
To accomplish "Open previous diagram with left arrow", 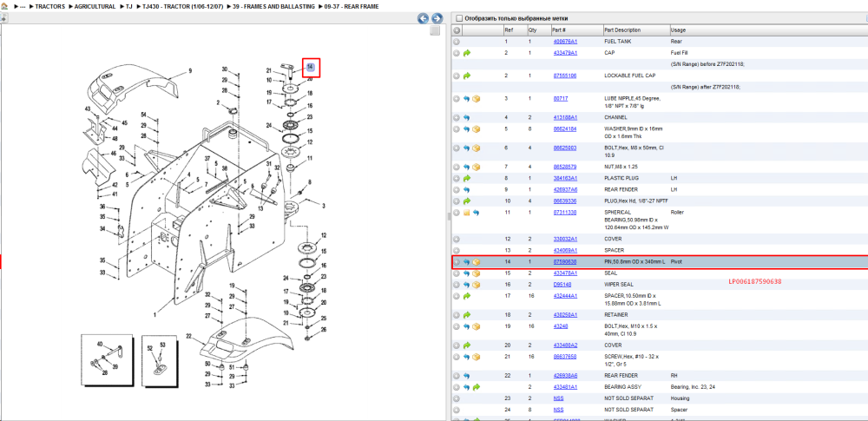I will coord(423,18).
